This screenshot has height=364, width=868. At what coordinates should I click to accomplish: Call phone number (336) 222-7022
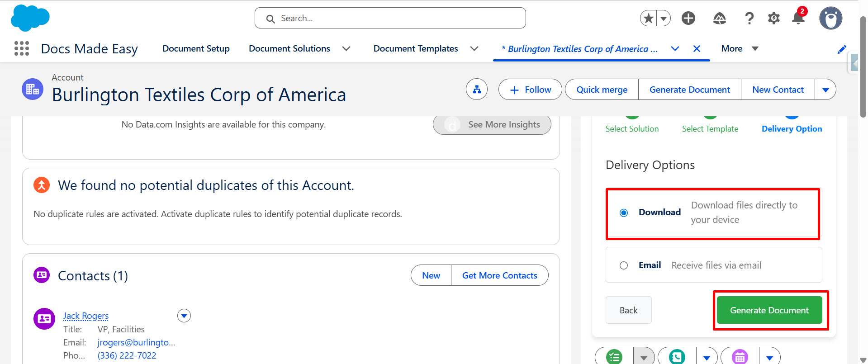click(127, 355)
